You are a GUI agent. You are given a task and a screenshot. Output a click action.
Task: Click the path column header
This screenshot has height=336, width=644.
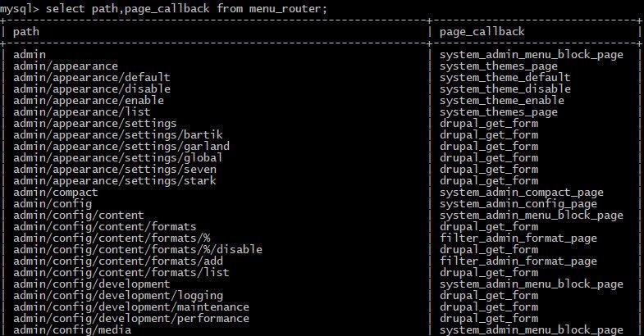pyautogui.click(x=26, y=31)
